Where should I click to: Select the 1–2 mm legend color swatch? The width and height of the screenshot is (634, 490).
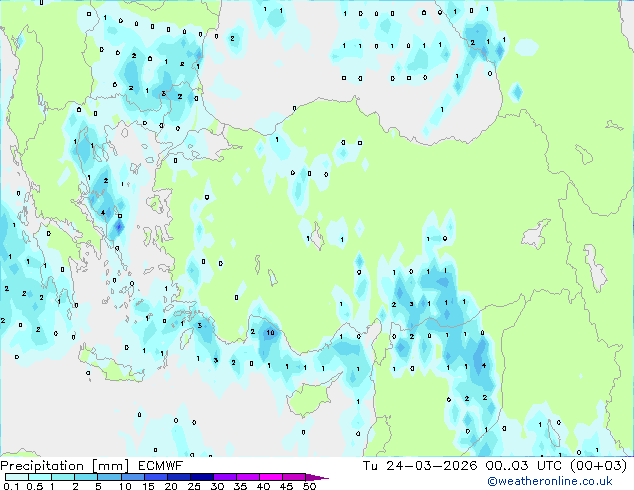(63, 477)
